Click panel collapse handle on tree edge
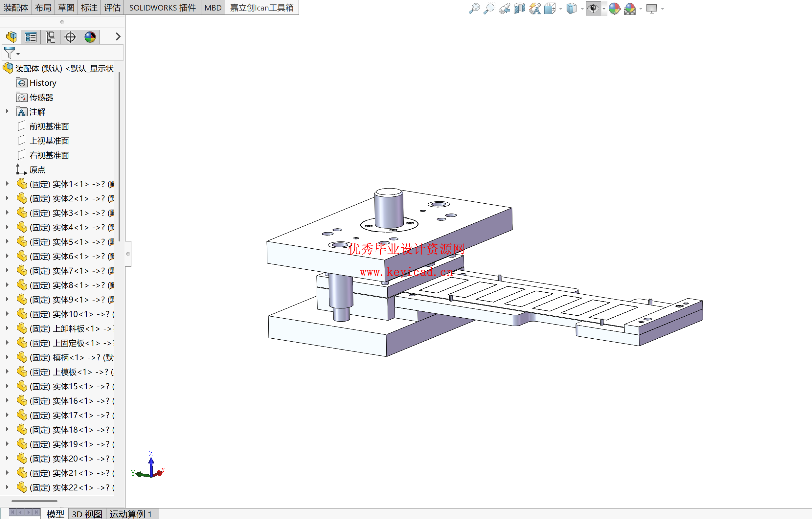Screen dimensions: 812x519 pyautogui.click(x=128, y=254)
